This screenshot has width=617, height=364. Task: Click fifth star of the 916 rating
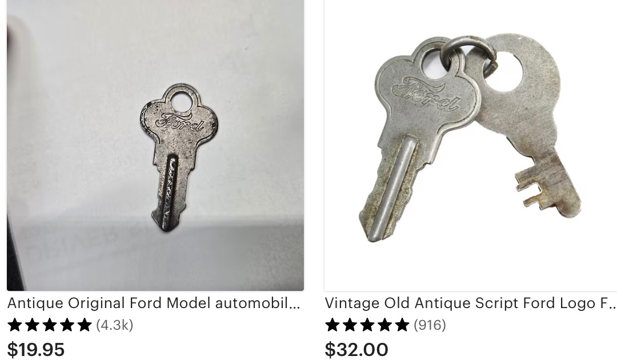click(x=402, y=325)
